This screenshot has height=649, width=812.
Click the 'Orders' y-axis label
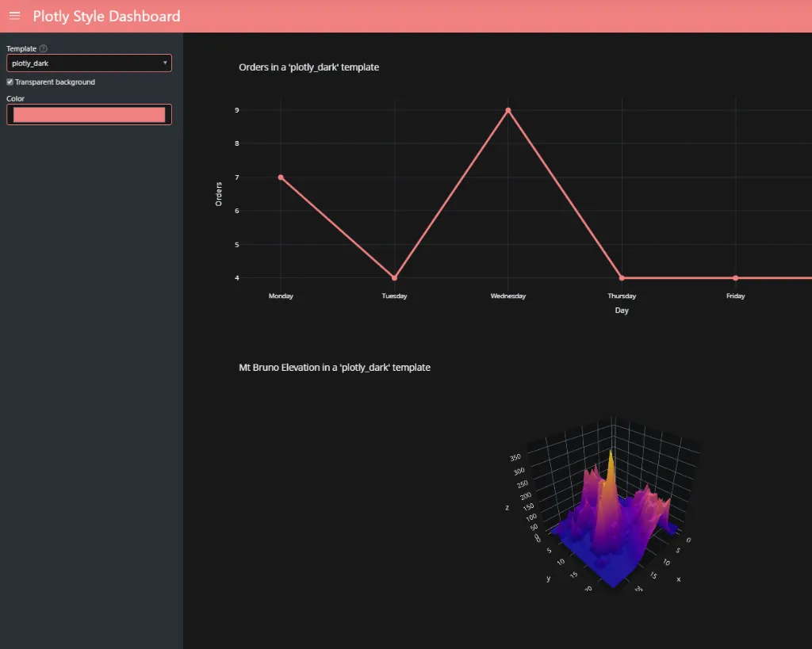click(219, 194)
